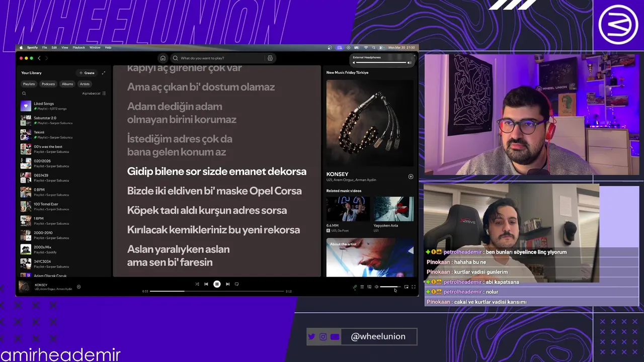Open the View menu
Screen dimensions: 644x362
point(65,47)
